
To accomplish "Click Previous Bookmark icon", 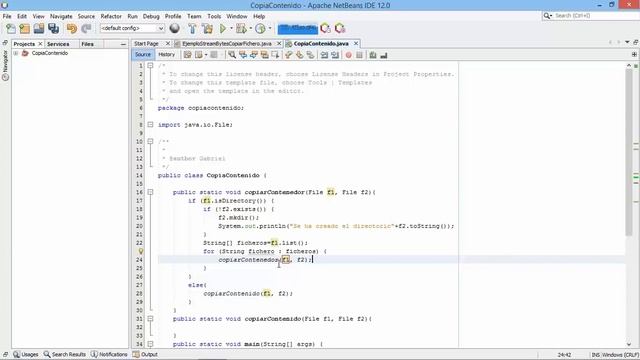I will pyautogui.click(x=289, y=55).
